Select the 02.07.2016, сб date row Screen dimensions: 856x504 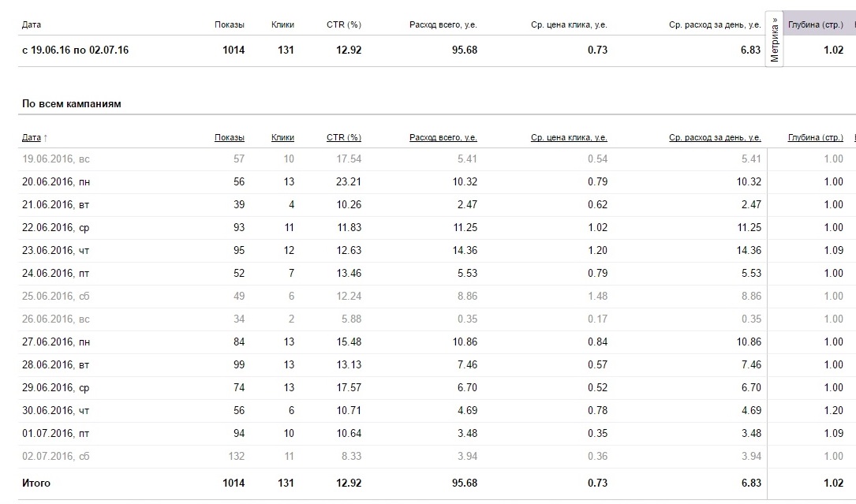56,457
